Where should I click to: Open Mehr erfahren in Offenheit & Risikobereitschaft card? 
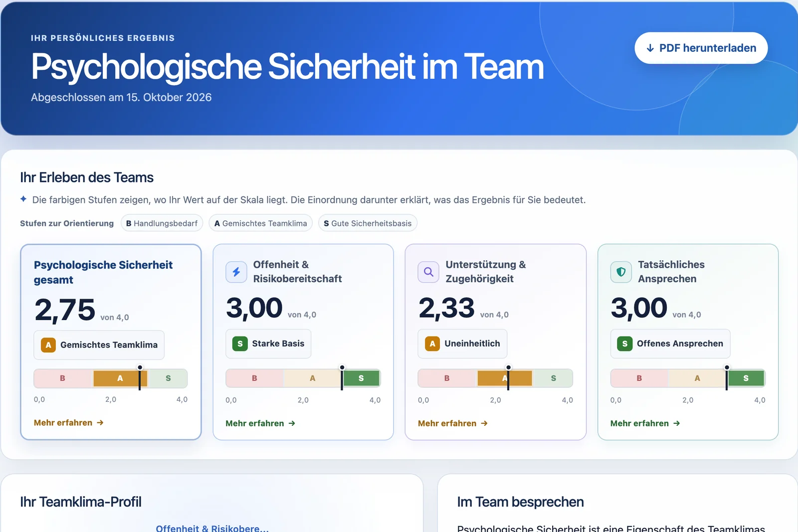coord(260,423)
